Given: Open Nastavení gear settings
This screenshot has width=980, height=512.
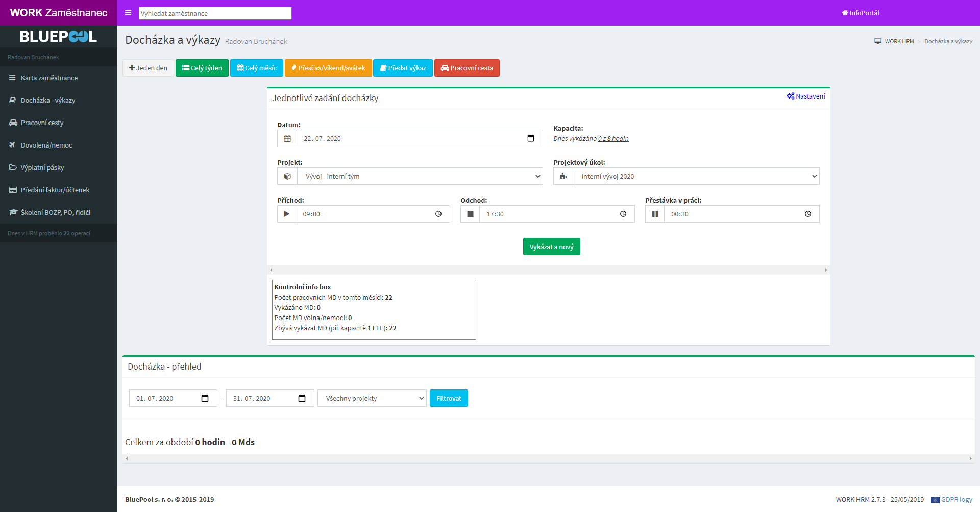Looking at the screenshot, I should [806, 96].
